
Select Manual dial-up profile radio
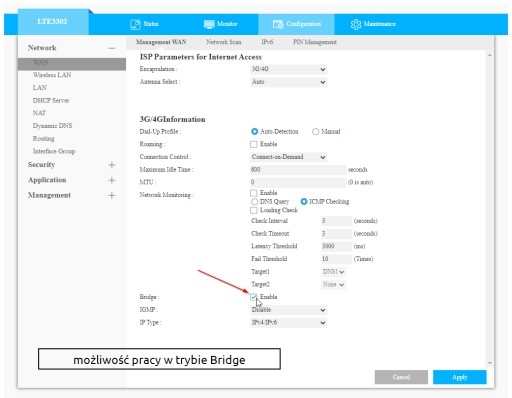(315, 132)
